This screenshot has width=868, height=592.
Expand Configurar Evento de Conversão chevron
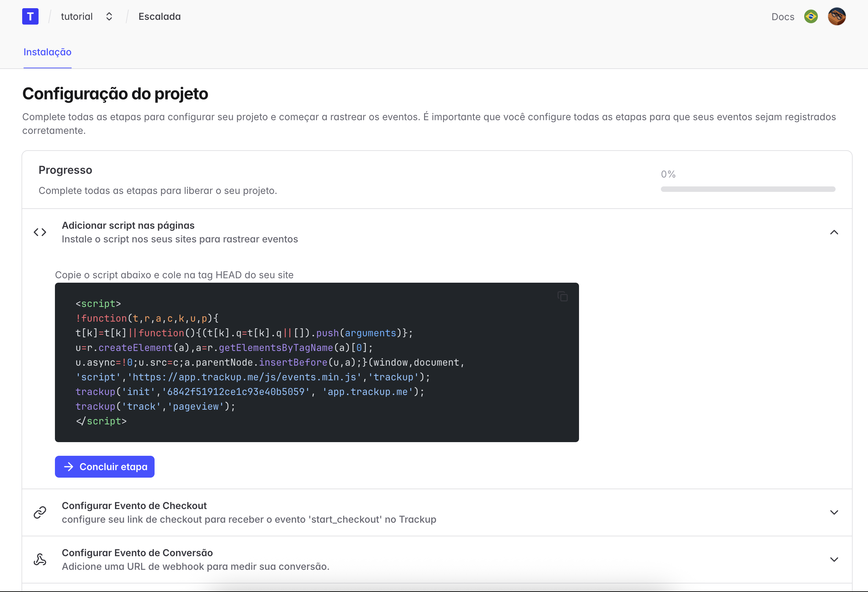pos(834,560)
